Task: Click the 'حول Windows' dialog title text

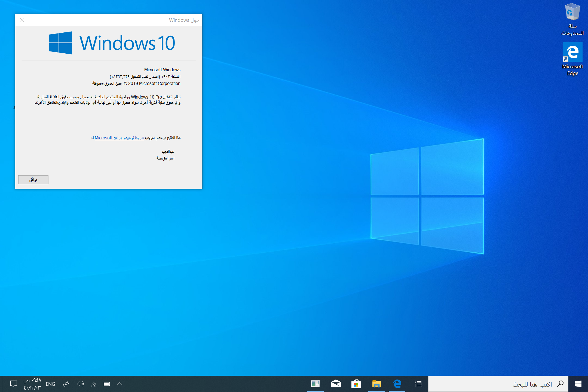Action: (x=184, y=20)
